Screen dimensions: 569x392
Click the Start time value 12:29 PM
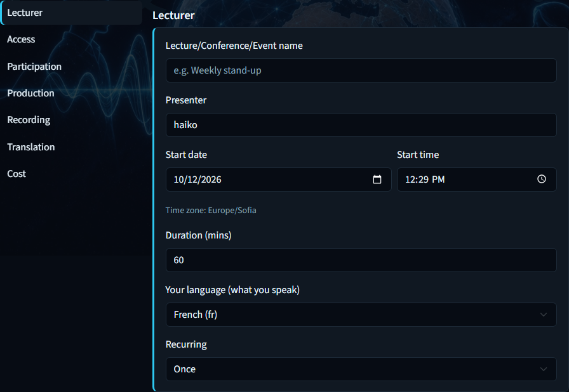coord(425,180)
